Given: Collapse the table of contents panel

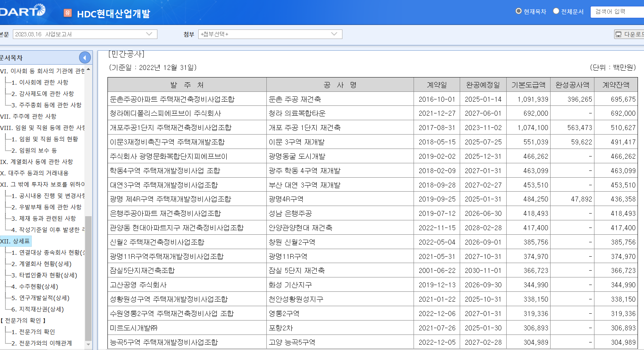Looking at the screenshot, I should point(85,57).
